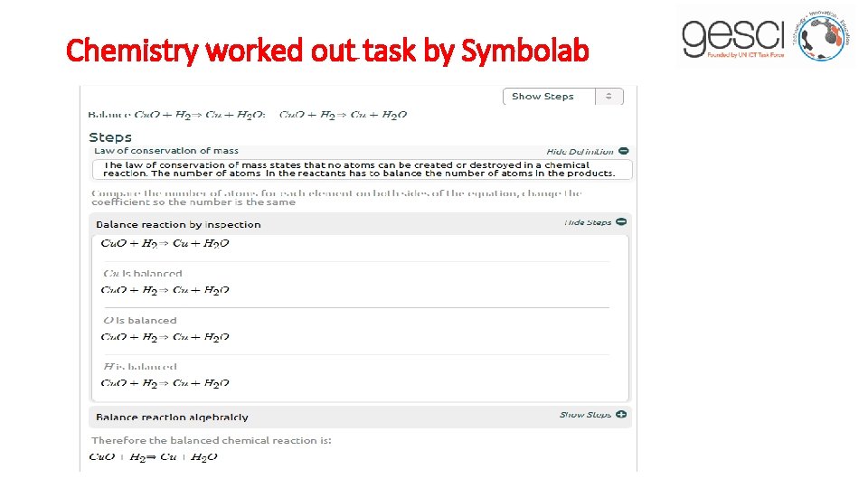The width and height of the screenshot is (868, 488).
Task: Click the Steps heading
Action: tap(110, 136)
